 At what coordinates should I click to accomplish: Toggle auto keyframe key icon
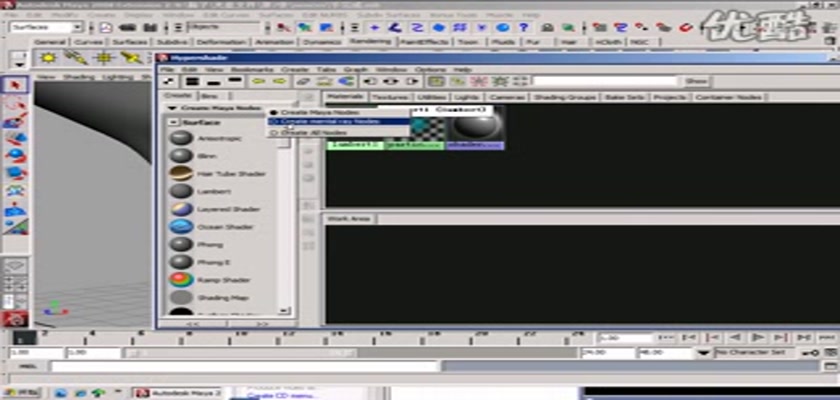pyautogui.click(x=809, y=353)
